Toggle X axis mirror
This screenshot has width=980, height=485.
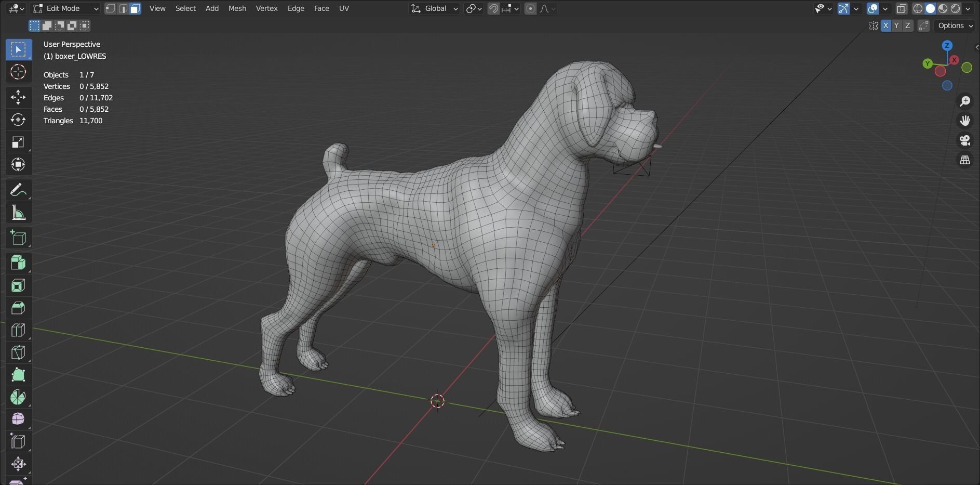click(x=885, y=25)
